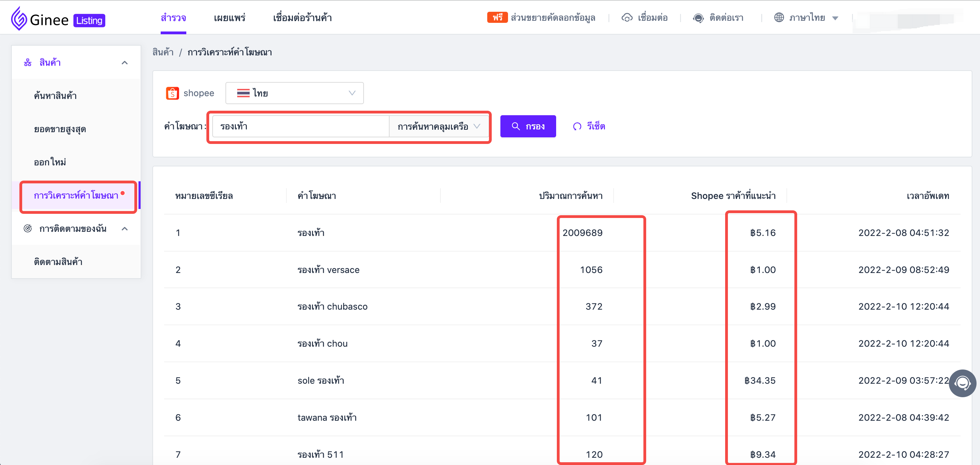Viewport: 980px width, 465px height.
Task: Click update time 2022-2-08 04:51:32
Action: click(x=903, y=233)
